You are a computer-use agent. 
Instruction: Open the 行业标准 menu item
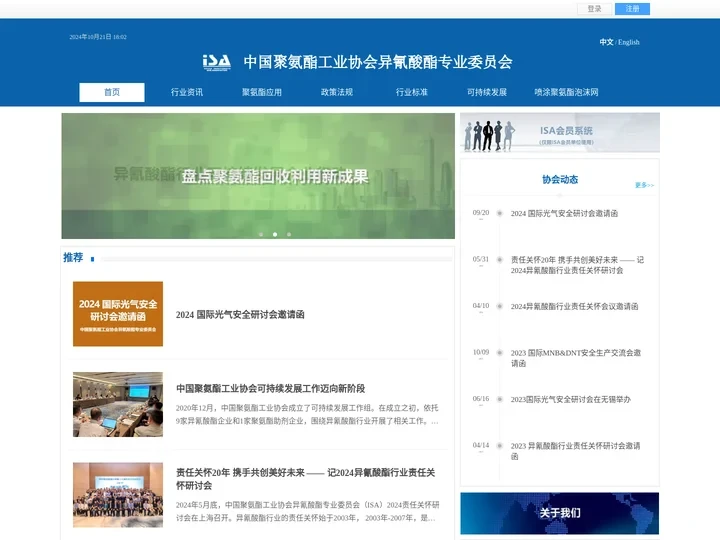(411, 92)
